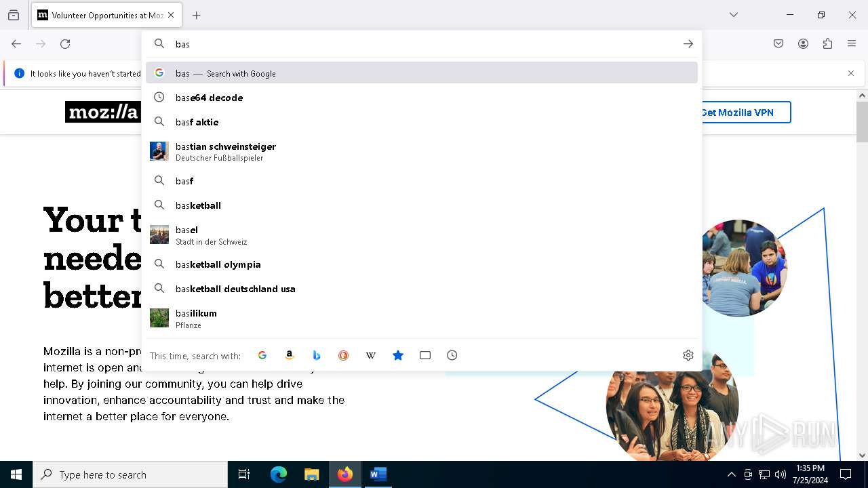This screenshot has height=488, width=868.
Task: Open Firefox account menu
Action: pyautogui.click(x=803, y=44)
